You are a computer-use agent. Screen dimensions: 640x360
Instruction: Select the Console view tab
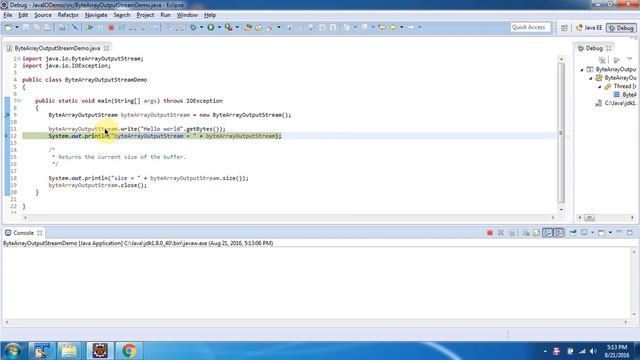[x=23, y=233]
